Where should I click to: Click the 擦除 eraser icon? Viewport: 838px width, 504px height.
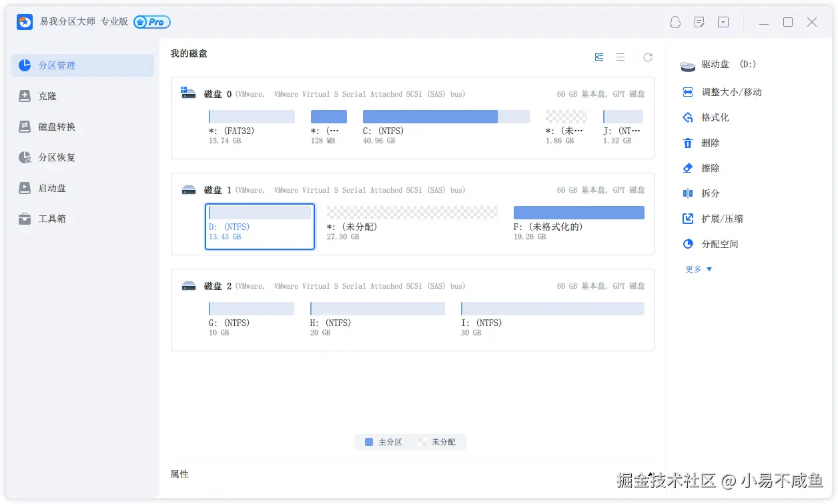tap(688, 168)
